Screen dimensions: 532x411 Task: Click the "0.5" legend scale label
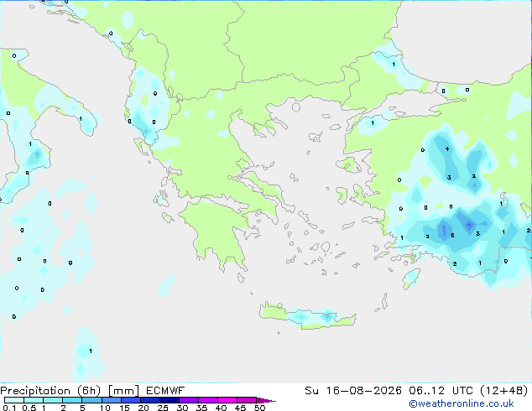click(x=29, y=408)
